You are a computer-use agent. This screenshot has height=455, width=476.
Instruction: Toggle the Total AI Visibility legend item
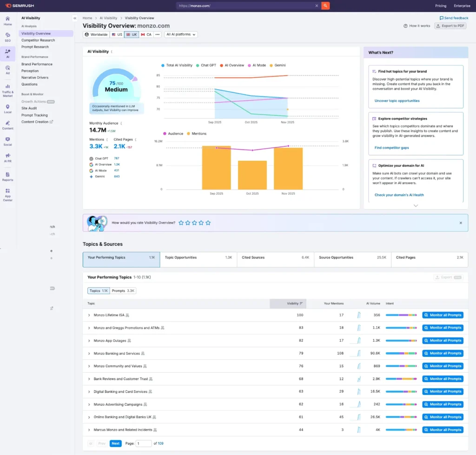[177, 65]
